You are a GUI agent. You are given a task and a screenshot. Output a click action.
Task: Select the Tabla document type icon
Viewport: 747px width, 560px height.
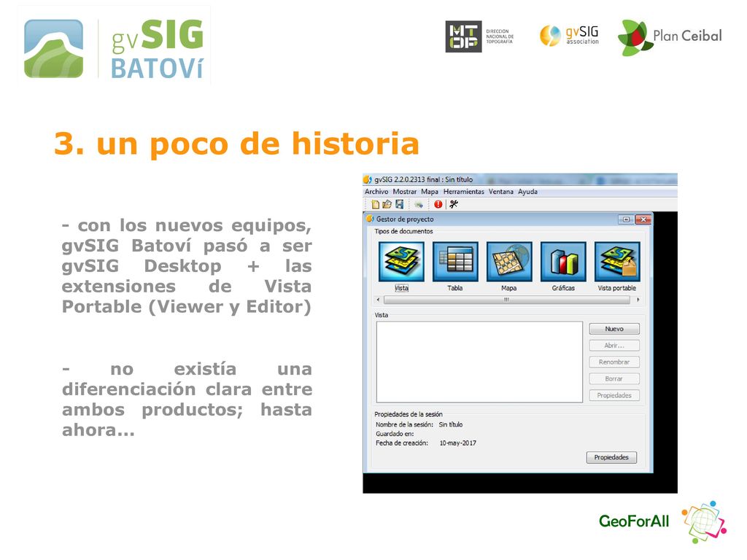point(455,262)
